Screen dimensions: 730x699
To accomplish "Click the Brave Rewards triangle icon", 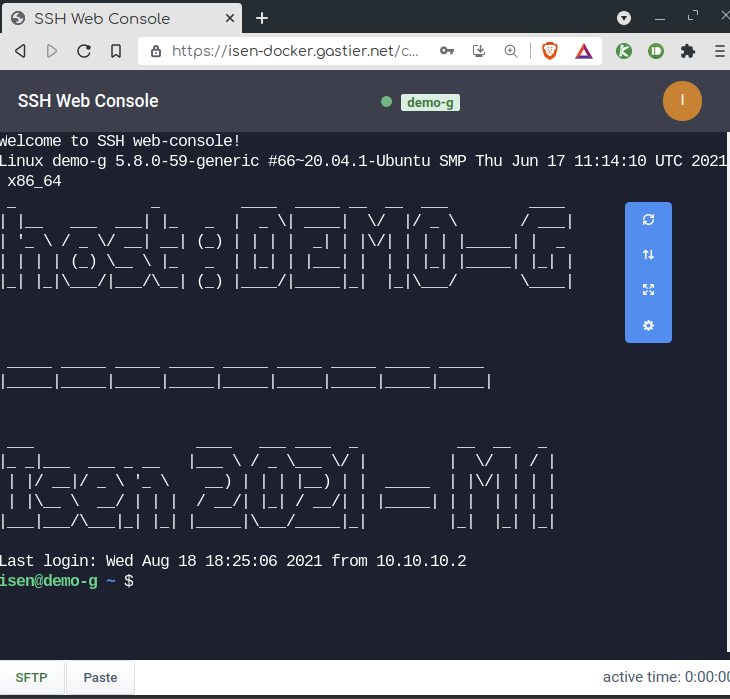I will click(583, 51).
